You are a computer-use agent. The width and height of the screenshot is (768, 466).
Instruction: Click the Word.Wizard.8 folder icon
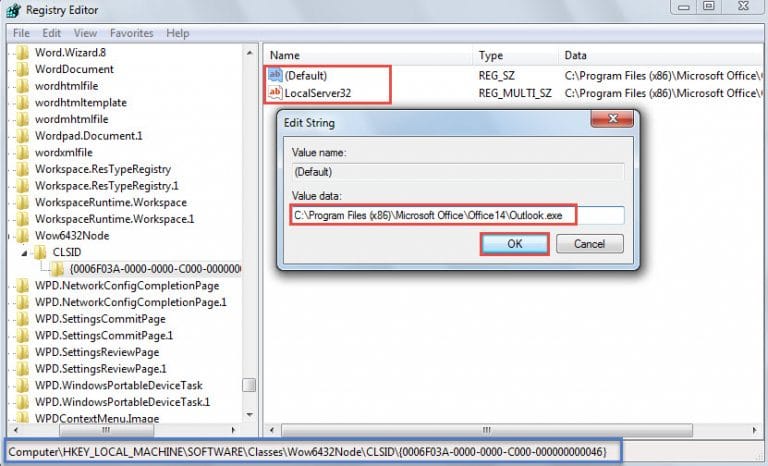pyautogui.click(x=23, y=52)
